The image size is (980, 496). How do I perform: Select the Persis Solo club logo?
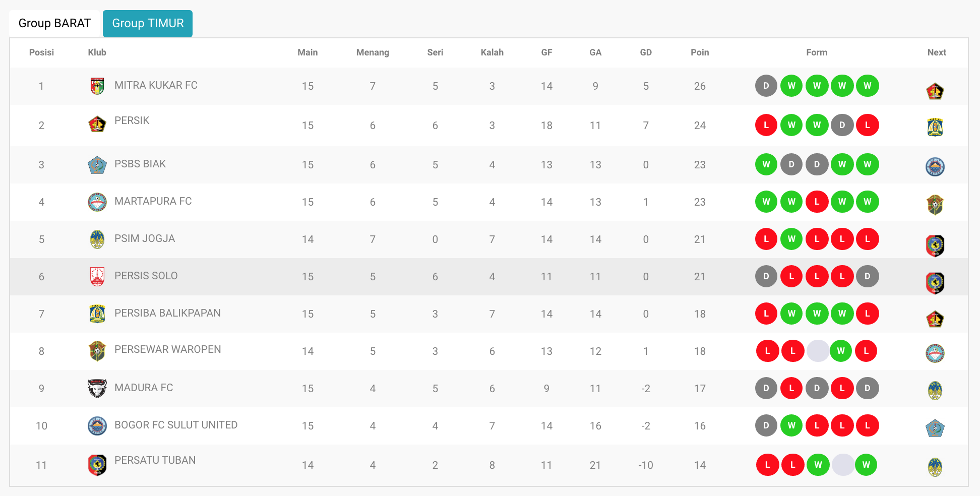(97, 277)
